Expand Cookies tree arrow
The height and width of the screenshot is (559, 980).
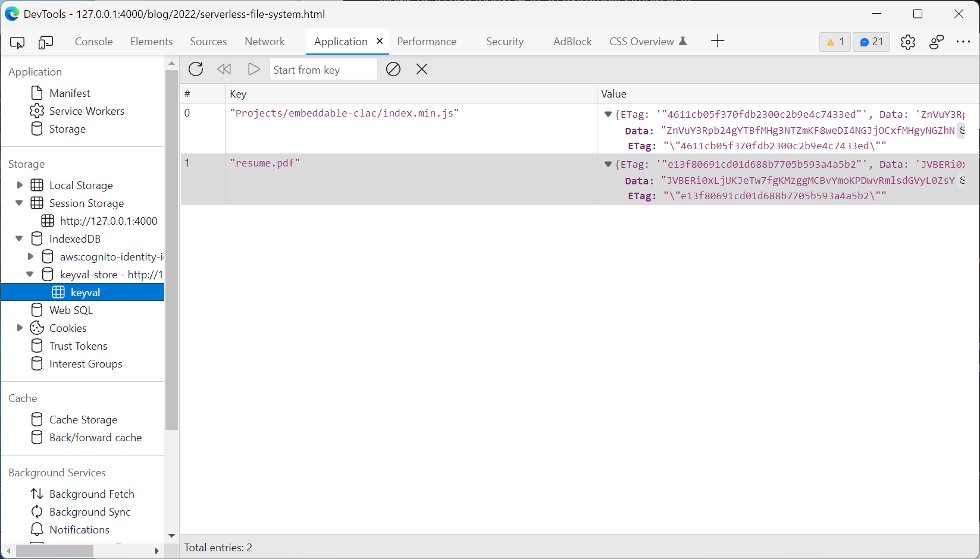tap(20, 328)
